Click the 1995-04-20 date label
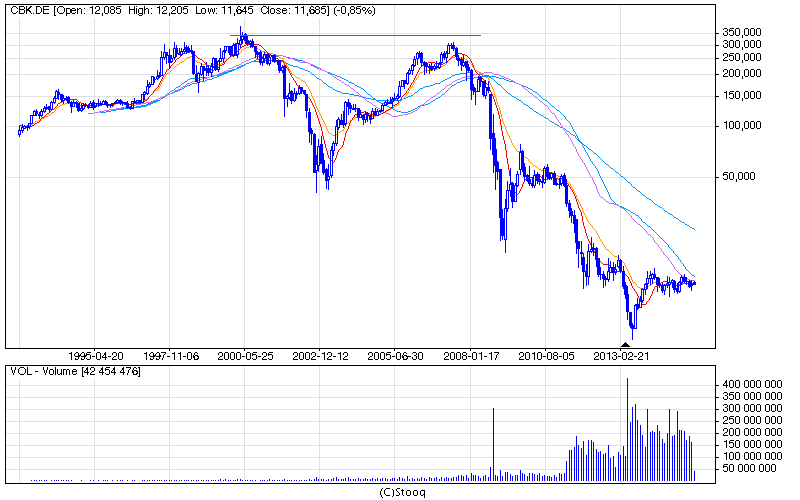Viewport: 800px width, 500px height. [x=95, y=356]
